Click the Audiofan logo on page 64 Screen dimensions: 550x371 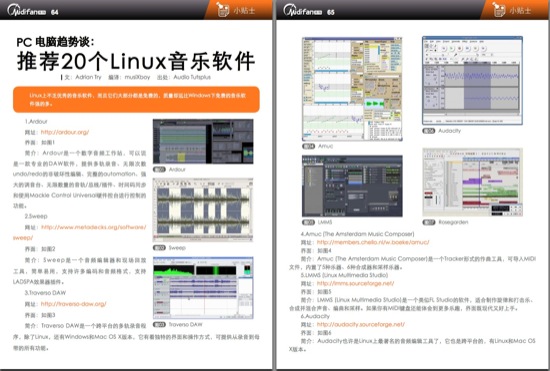[26, 11]
